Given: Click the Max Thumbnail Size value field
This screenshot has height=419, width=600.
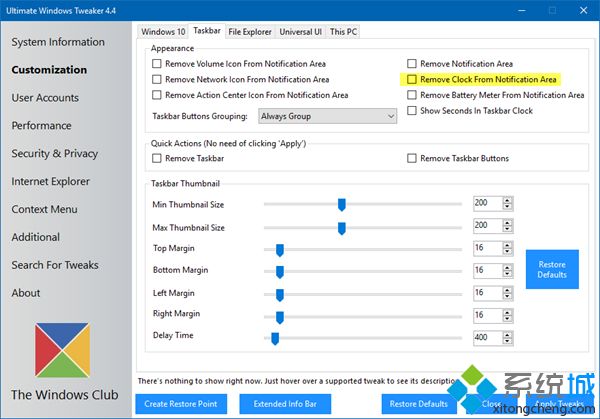Looking at the screenshot, I should tap(488, 226).
